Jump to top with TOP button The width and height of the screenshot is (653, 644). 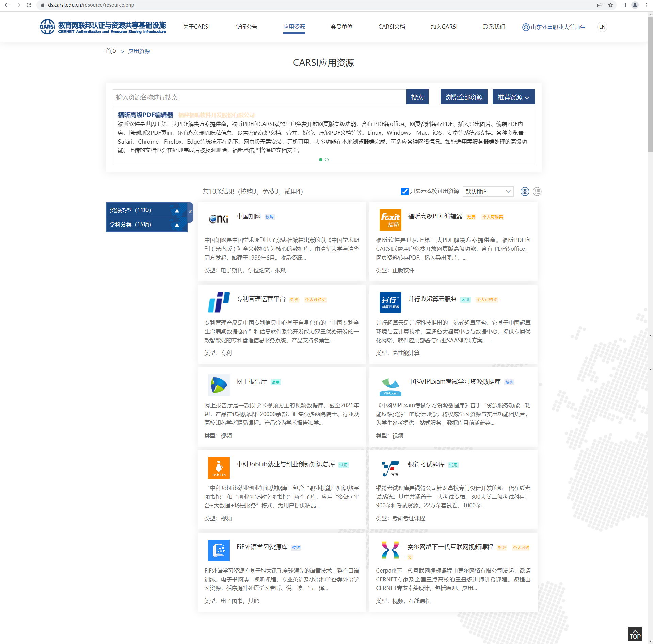point(635,634)
